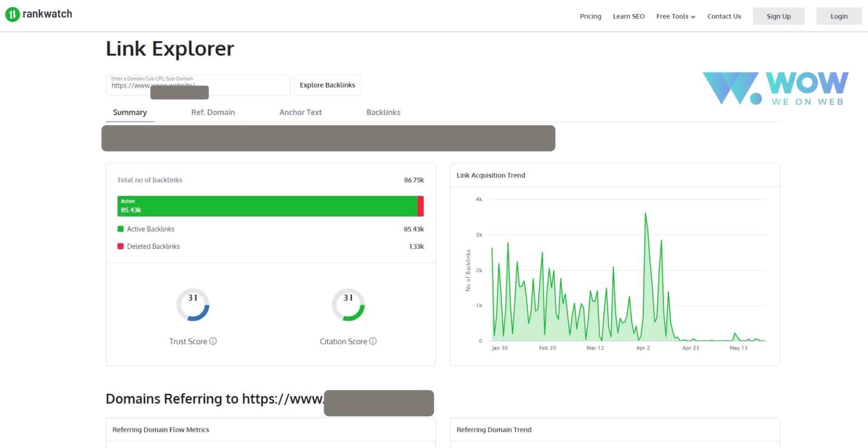Expand the Free Tools dropdown menu
The height and width of the screenshot is (448, 868).
tap(675, 16)
